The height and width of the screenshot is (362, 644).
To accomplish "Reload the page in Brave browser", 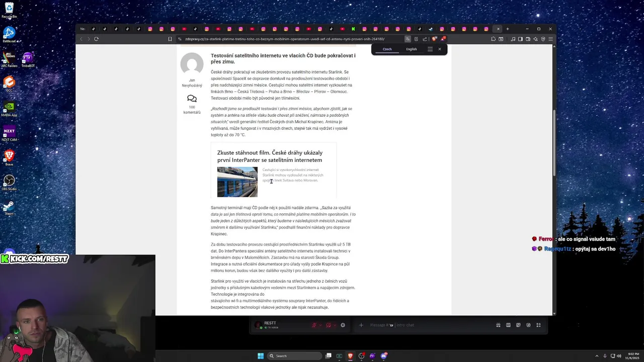I will (96, 39).
